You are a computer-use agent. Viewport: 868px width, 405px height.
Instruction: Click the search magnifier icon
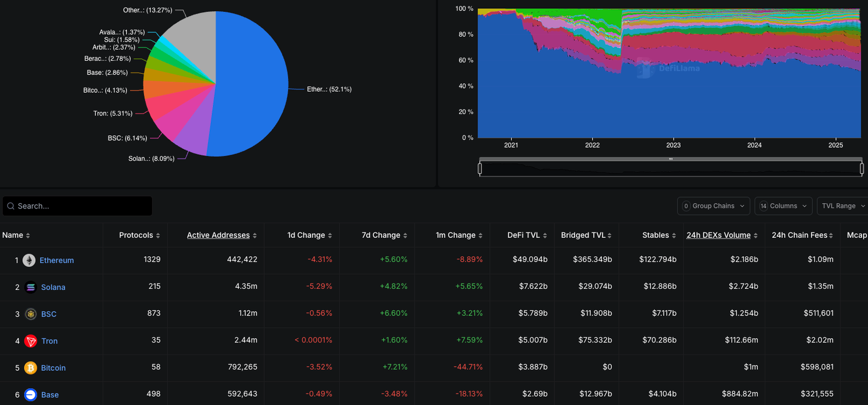tap(11, 206)
